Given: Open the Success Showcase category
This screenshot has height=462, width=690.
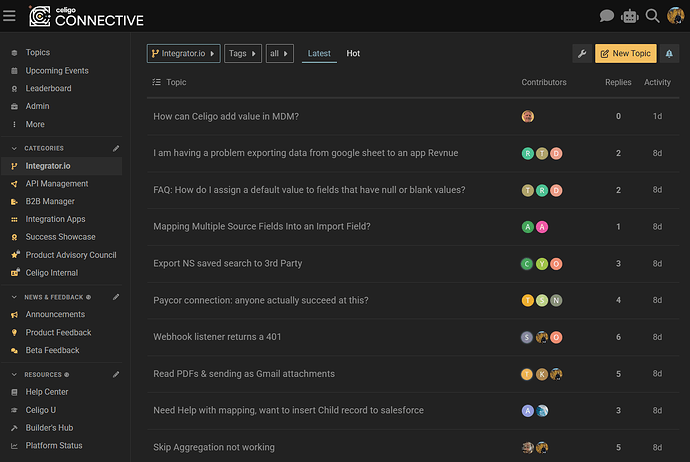Looking at the screenshot, I should tap(62, 237).
